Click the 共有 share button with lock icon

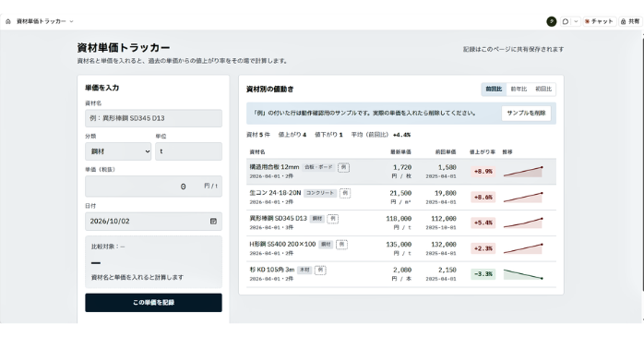pyautogui.click(x=629, y=21)
